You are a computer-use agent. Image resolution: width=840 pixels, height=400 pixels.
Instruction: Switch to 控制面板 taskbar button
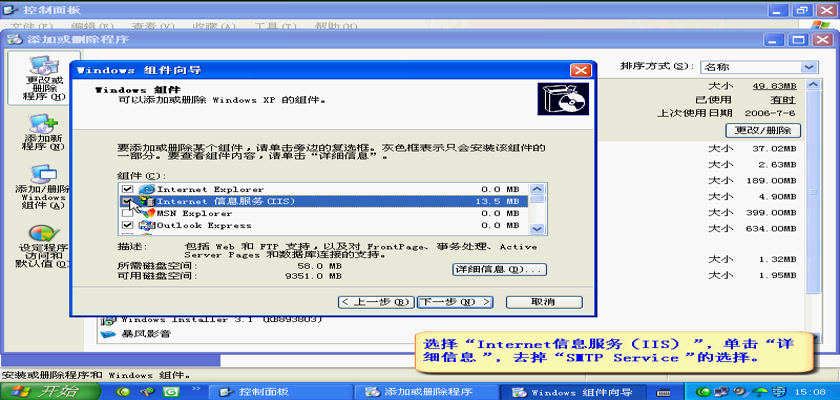coord(279,392)
